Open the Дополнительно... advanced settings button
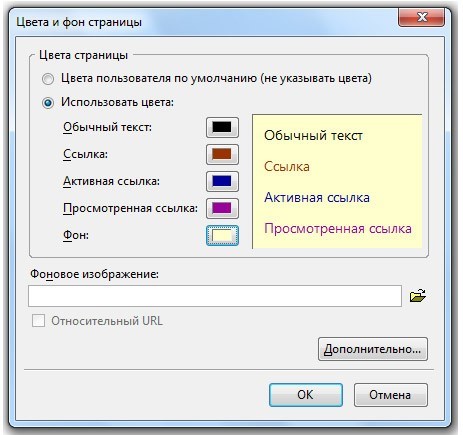463x435 pixels. click(373, 349)
